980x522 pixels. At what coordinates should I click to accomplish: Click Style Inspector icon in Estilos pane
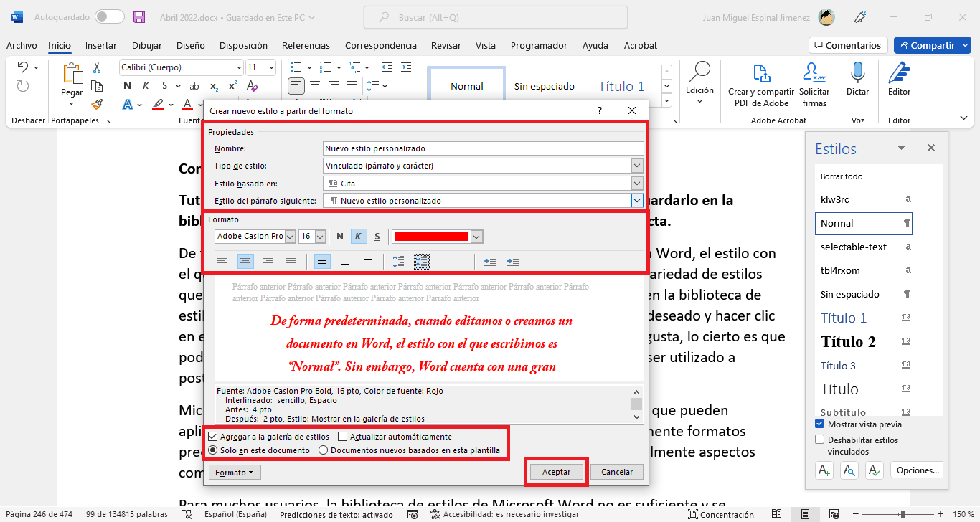tap(849, 470)
